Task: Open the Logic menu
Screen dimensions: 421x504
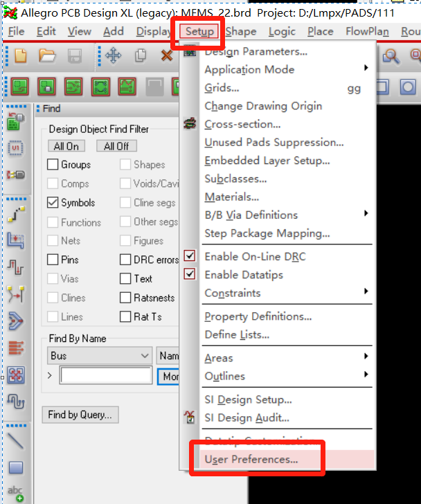Action: [x=282, y=31]
